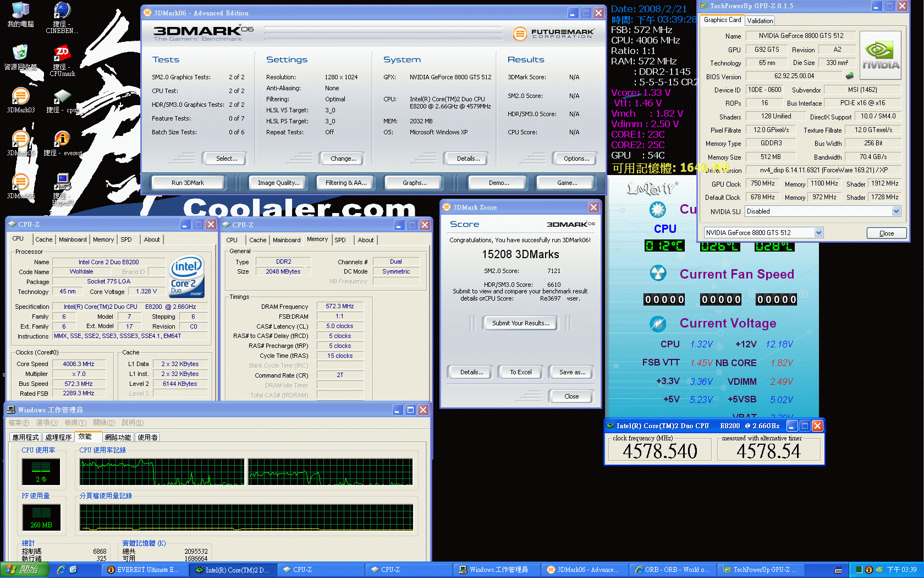Switch to the Validation tab in GPU-Z
The width and height of the screenshot is (924, 578).
[760, 20]
